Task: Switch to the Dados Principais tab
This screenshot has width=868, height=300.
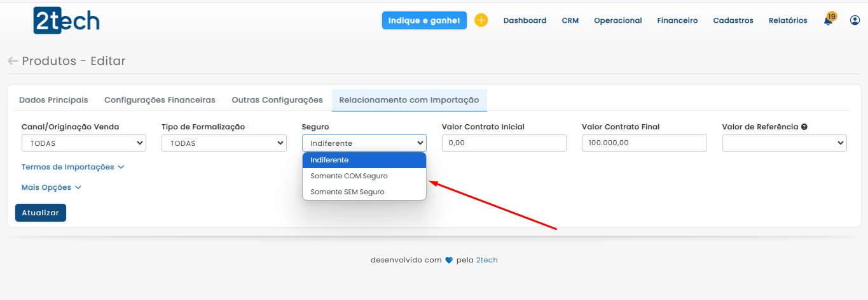Action: tap(53, 100)
